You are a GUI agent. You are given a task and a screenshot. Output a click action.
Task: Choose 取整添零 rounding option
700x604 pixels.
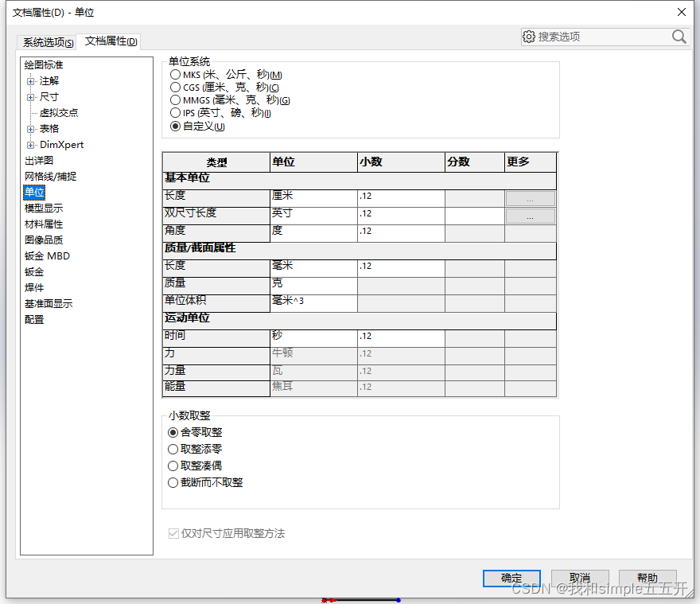pyautogui.click(x=173, y=449)
